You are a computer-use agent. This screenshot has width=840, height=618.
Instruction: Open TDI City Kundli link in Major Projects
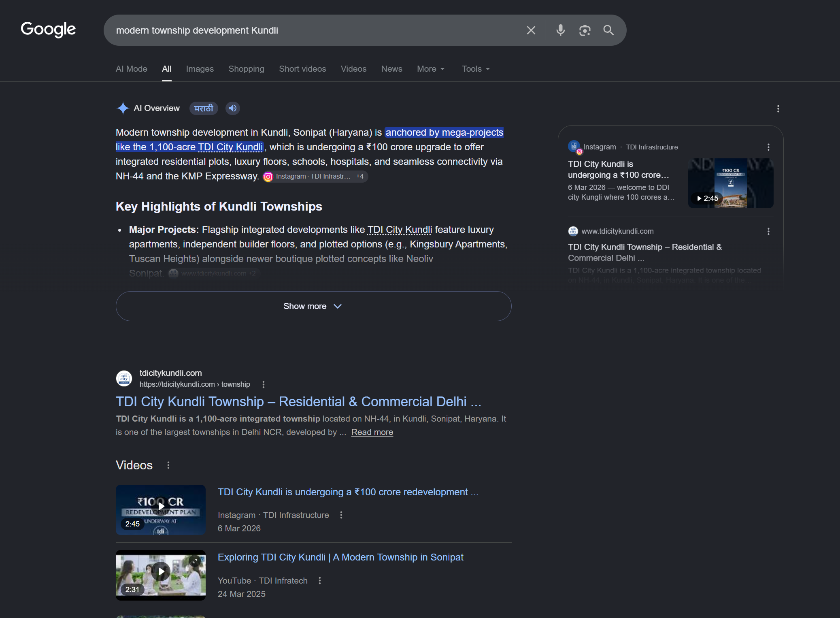click(400, 230)
